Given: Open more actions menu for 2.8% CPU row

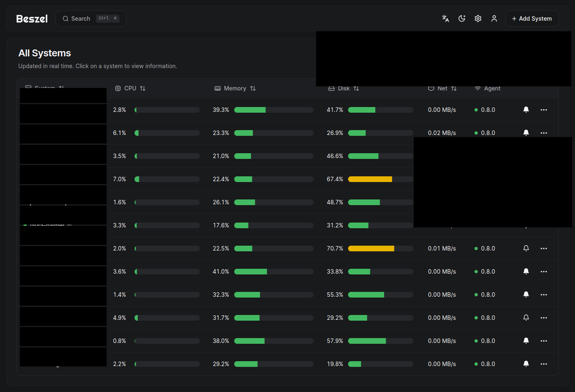Looking at the screenshot, I should (544, 110).
